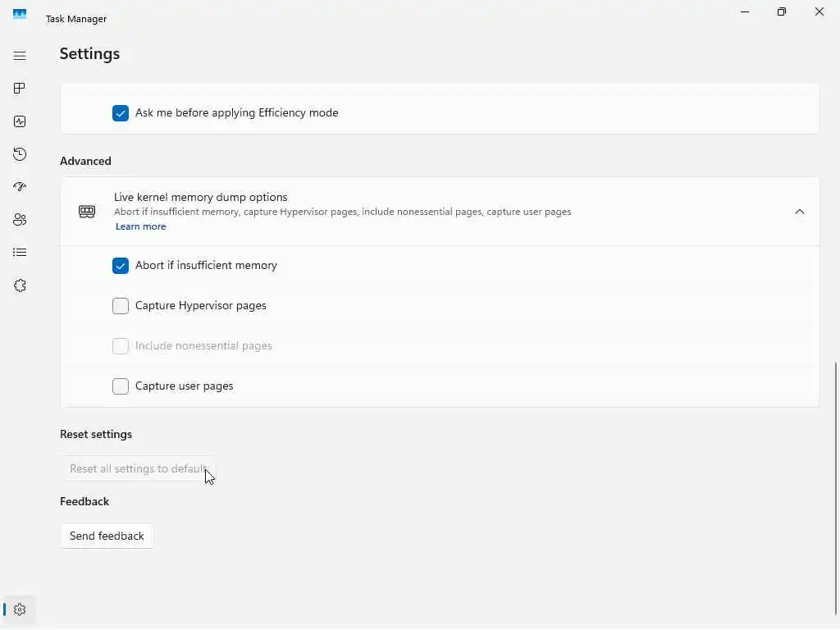Viewport: 840px width, 630px height.
Task: Click the Settings gear icon
Action: tap(20, 609)
